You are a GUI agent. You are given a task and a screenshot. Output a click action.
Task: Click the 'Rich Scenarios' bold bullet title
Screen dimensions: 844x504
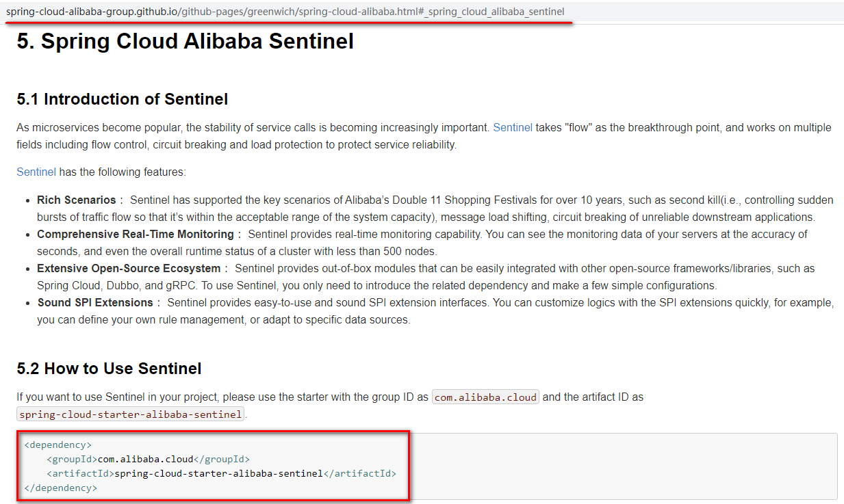[76, 200]
